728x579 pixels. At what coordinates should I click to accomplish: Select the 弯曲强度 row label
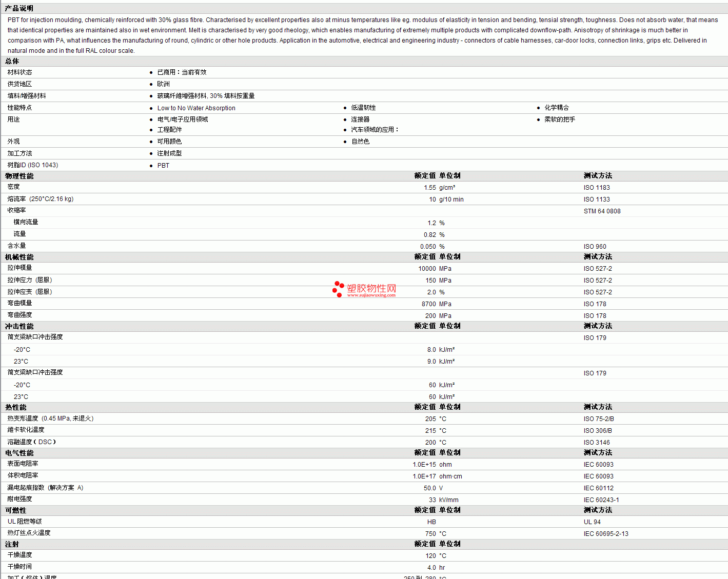(19, 315)
